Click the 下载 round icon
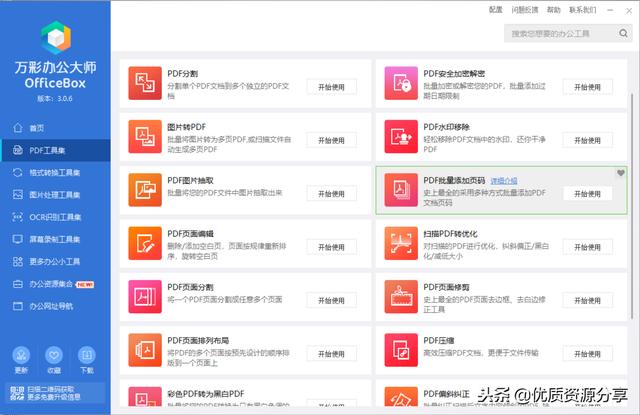Viewport: 640px width, 415px height. (x=87, y=355)
